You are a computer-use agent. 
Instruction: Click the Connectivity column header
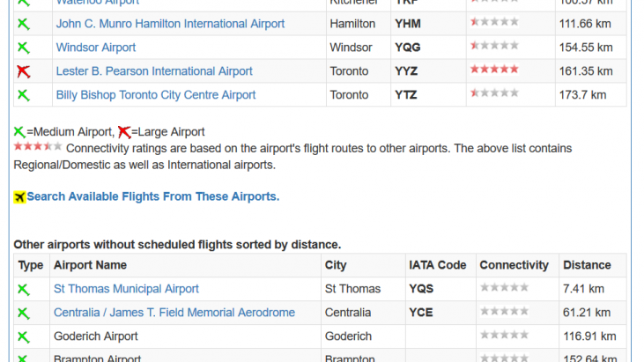pos(514,265)
